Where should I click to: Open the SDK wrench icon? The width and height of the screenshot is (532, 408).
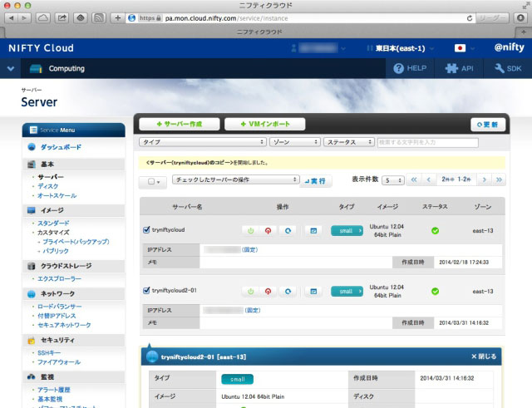pyautogui.click(x=499, y=68)
